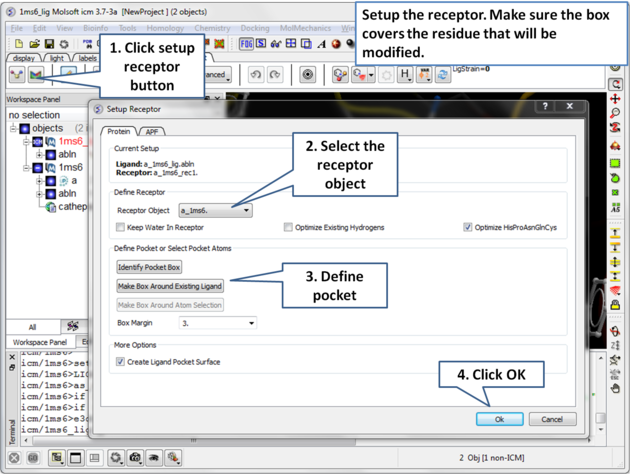This screenshot has width=630, height=474.
Task: Click the stop button in bottom-left corner
Action: (14, 458)
